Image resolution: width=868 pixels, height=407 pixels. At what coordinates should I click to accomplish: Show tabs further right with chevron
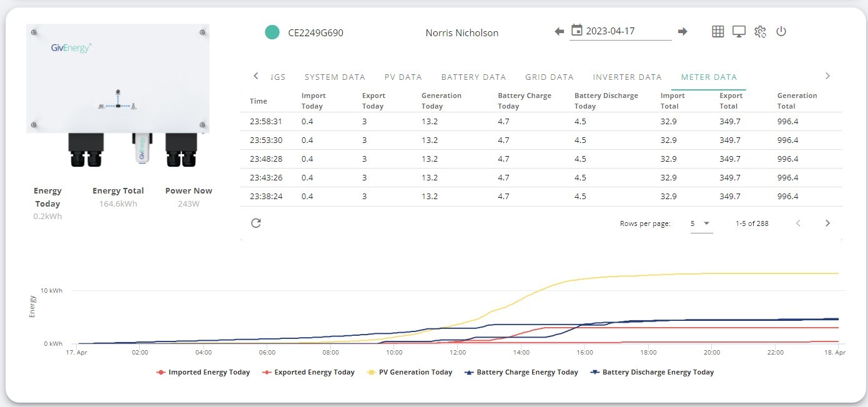827,76
